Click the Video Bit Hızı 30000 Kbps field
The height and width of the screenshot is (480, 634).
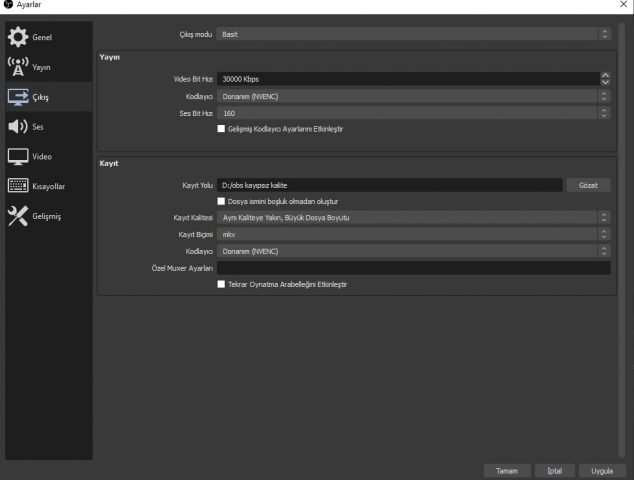tap(408, 79)
